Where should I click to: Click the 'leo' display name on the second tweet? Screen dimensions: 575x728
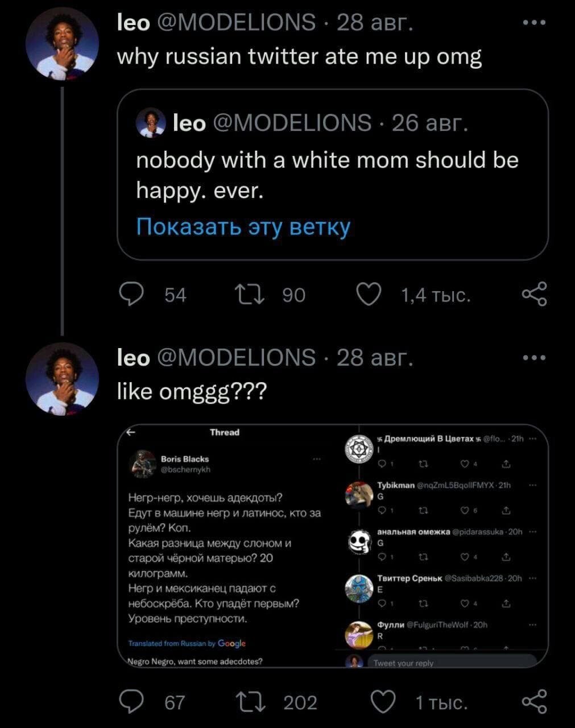pos(133,358)
